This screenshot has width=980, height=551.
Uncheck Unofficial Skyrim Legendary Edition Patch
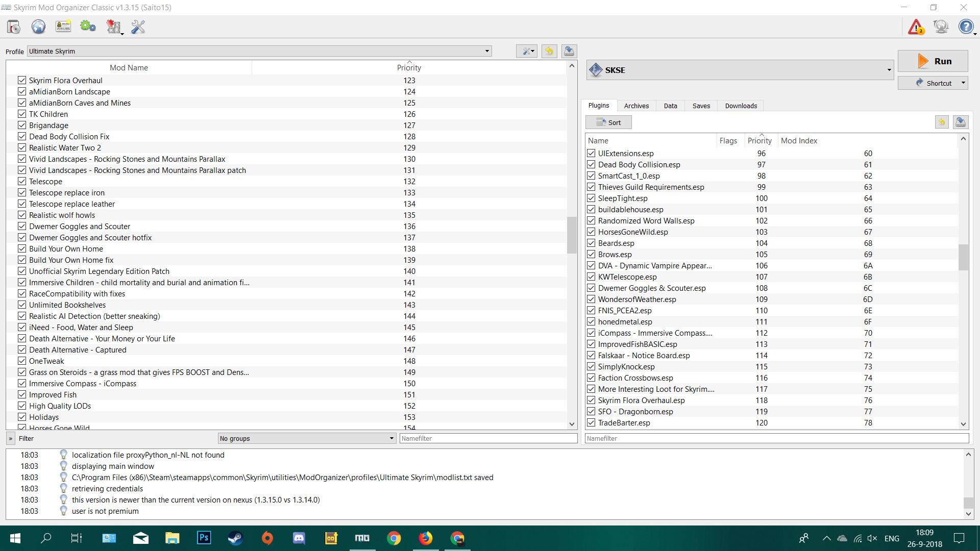22,271
